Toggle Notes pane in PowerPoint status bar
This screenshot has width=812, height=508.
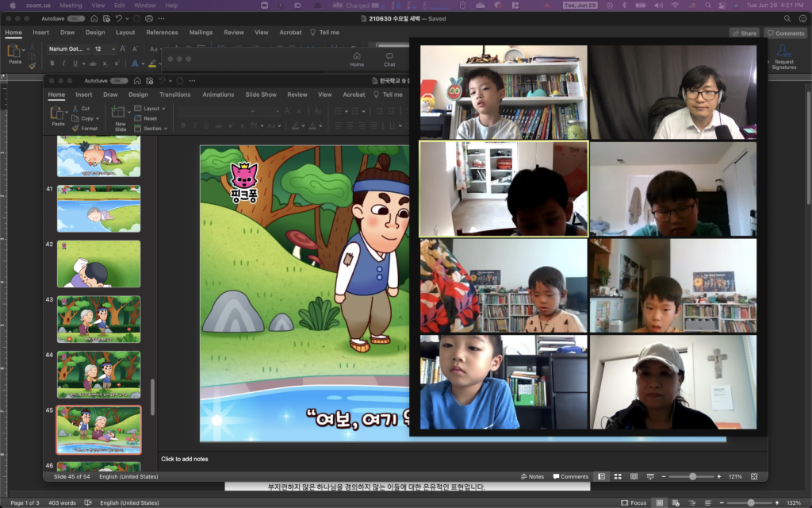(x=532, y=476)
